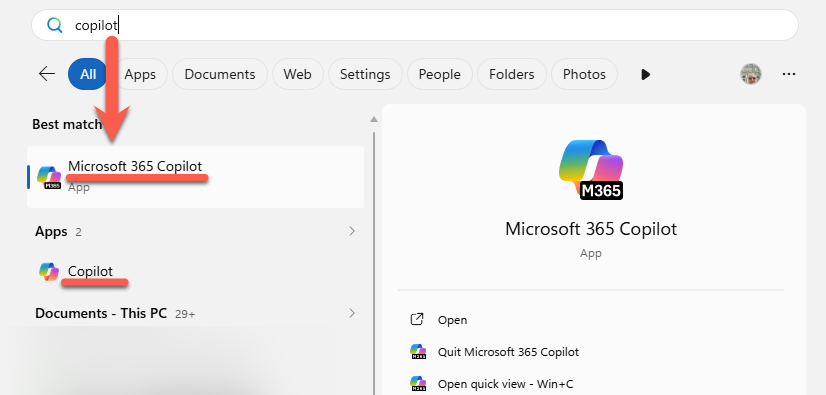Click the large M365 Copilot logo in preview

[x=591, y=170]
